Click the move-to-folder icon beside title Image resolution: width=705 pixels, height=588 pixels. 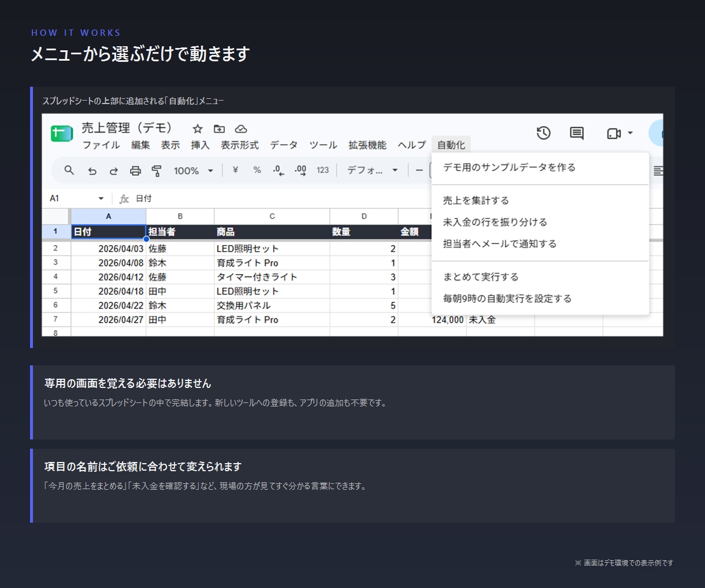point(219,128)
